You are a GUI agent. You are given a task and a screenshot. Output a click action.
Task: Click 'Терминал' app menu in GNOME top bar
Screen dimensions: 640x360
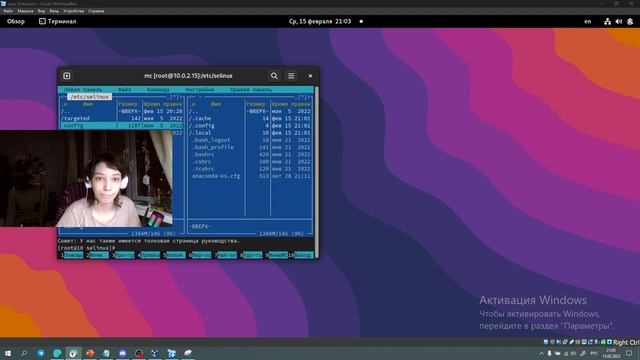pyautogui.click(x=58, y=21)
